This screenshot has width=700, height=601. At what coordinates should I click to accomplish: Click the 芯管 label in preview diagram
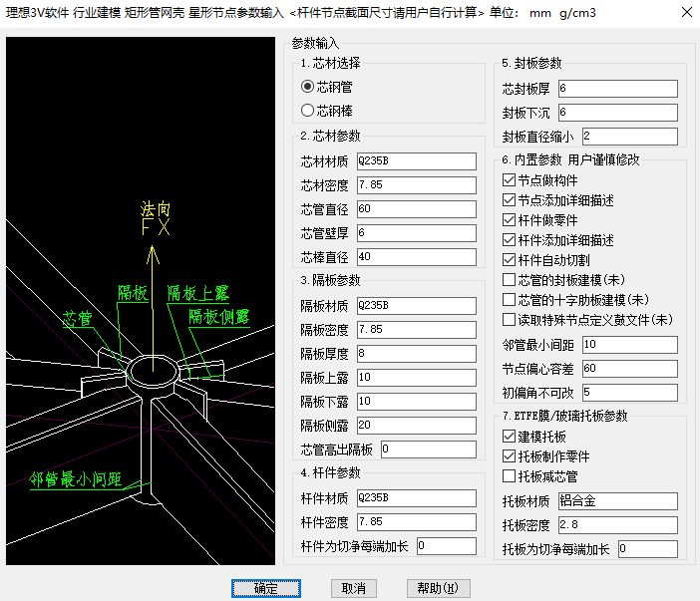click(77, 319)
